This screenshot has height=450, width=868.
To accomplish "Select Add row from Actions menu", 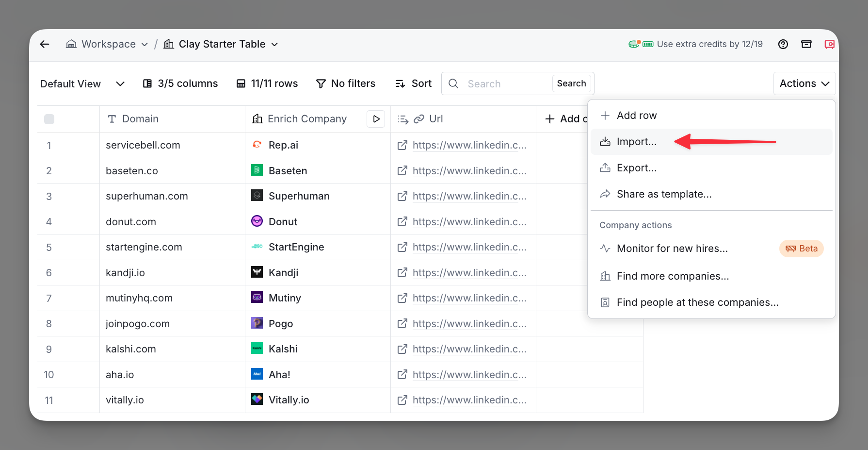I will point(711,116).
